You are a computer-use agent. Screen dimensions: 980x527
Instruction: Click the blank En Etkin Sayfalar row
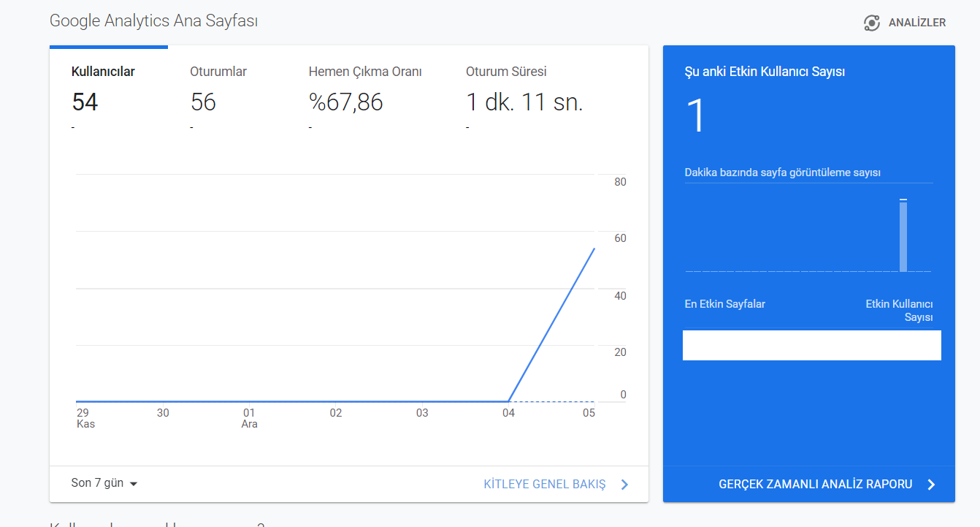point(812,345)
